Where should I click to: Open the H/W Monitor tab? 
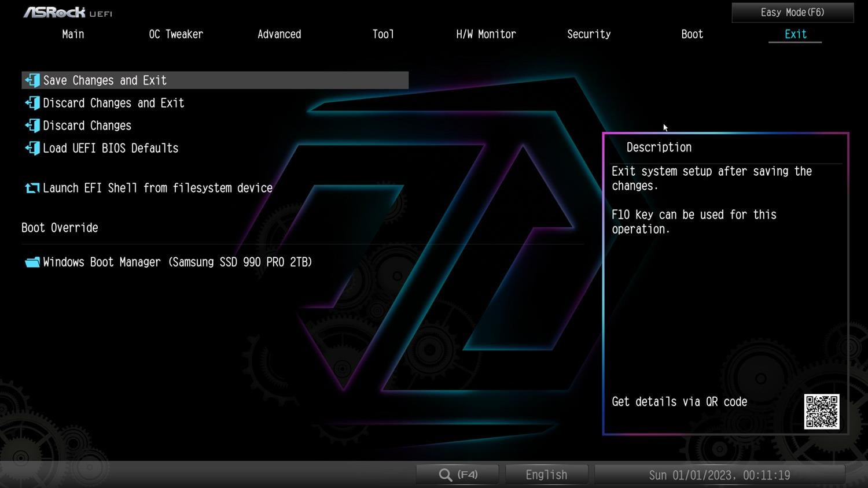click(x=486, y=34)
